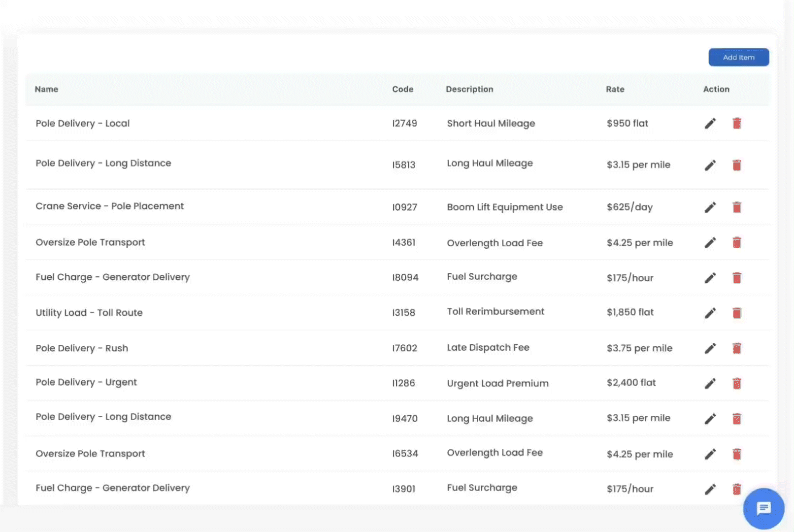This screenshot has width=794, height=532.
Task: Edit the Pole Delivery - Local row
Action: tap(710, 123)
